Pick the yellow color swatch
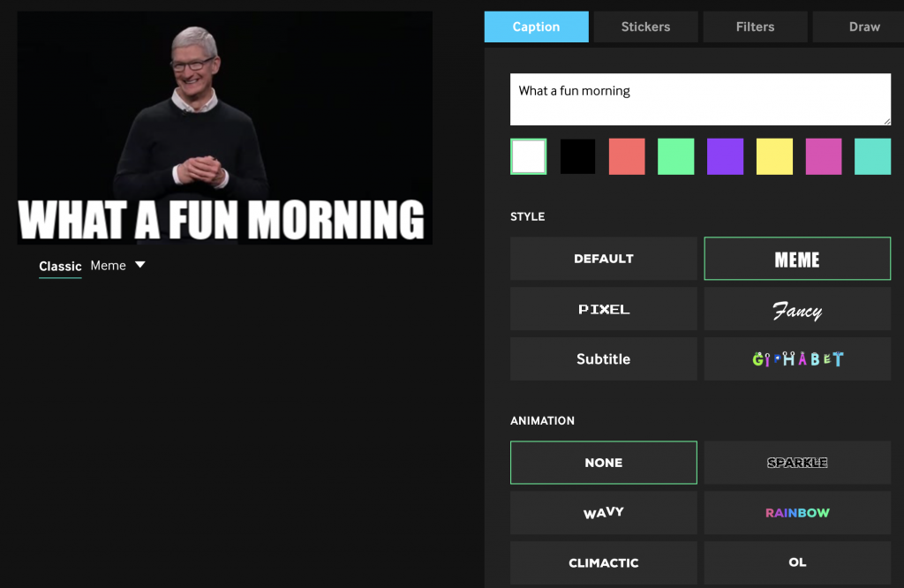Screen dimensions: 904x588 click(x=774, y=156)
